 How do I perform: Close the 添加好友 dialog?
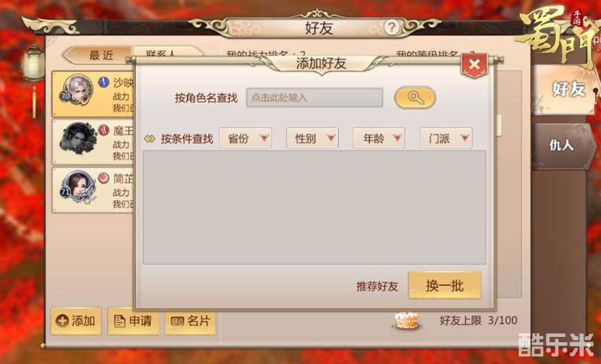pos(474,65)
